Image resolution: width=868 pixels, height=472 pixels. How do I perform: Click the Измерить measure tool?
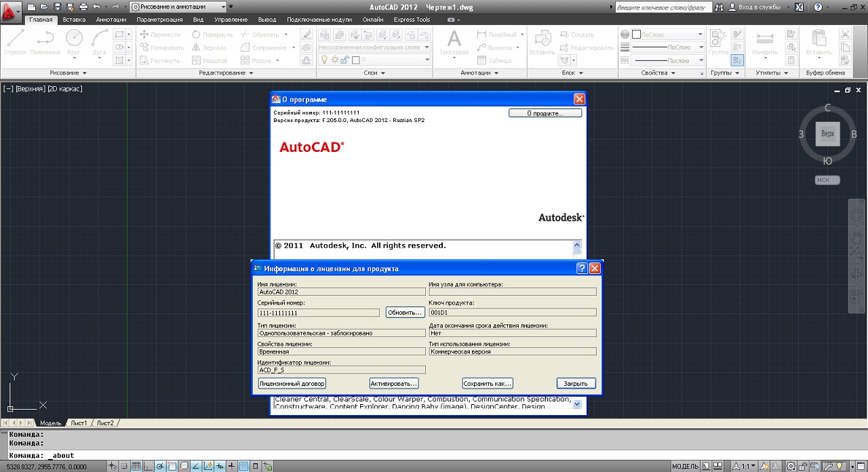click(x=765, y=42)
